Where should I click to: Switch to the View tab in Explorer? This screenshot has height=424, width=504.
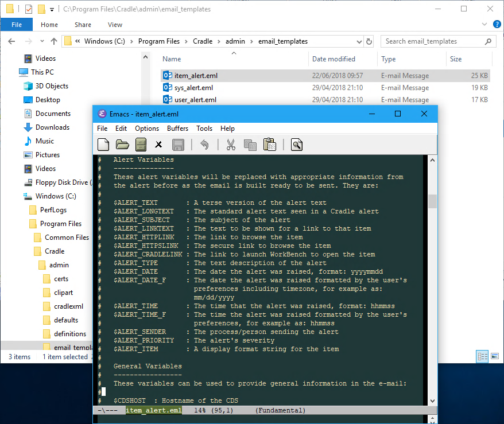click(x=115, y=25)
